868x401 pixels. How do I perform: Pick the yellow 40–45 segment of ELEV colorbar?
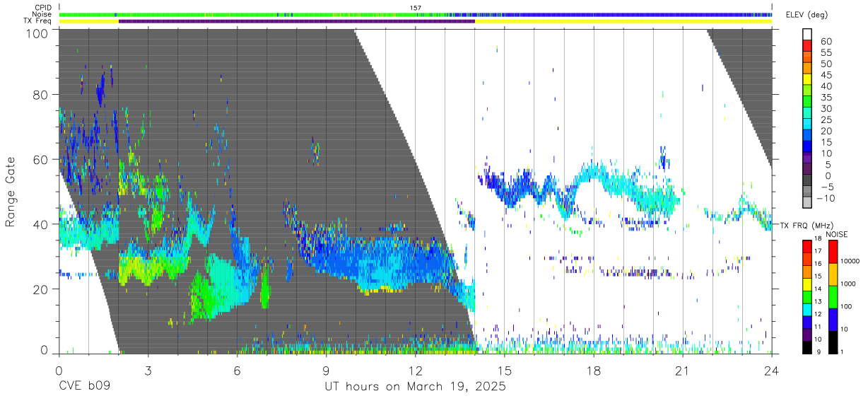click(809, 80)
